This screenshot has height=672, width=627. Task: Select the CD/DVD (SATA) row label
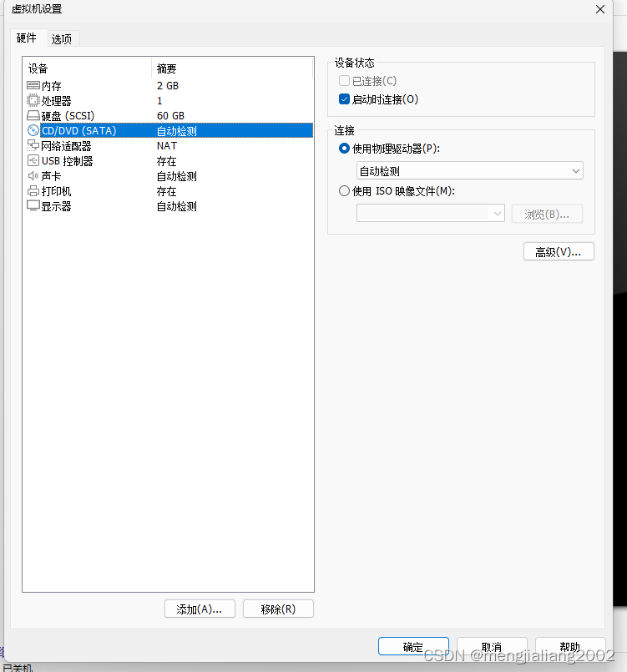78,131
